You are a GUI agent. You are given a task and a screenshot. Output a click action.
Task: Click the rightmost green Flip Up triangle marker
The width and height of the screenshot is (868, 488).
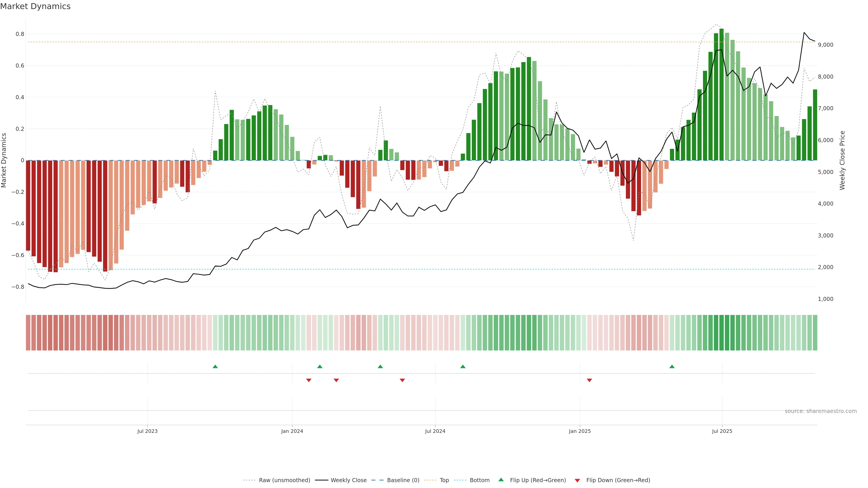tap(672, 366)
